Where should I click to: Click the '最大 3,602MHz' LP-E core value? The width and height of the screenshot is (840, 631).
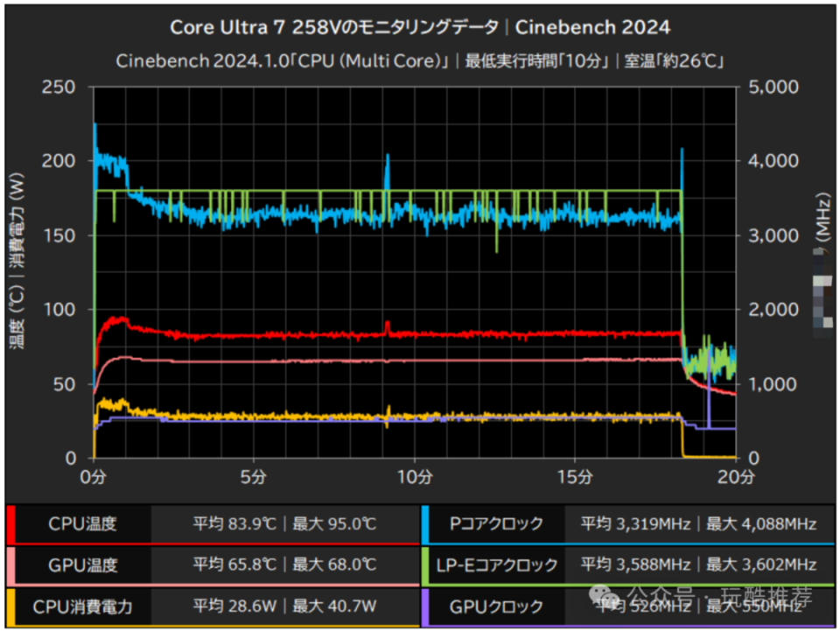point(761,564)
